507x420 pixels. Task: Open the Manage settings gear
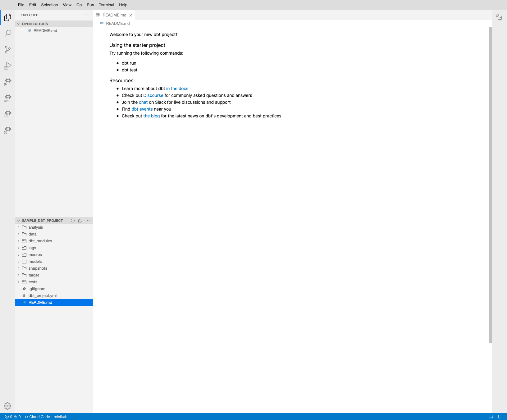7,406
